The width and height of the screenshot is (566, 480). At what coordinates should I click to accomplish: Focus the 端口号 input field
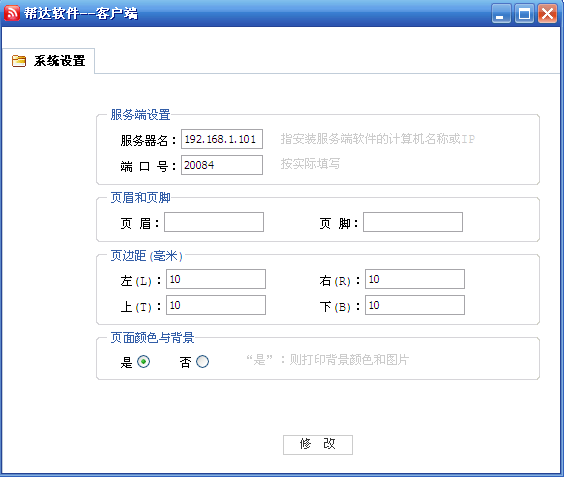pos(222,165)
